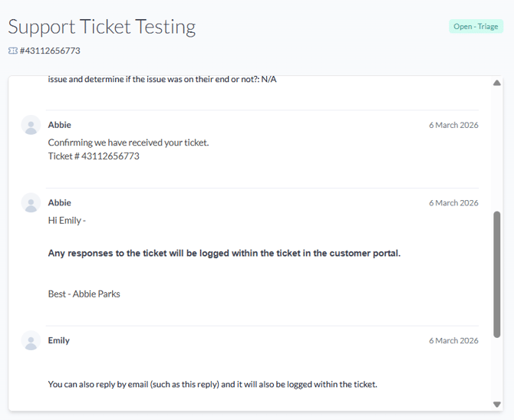Click the Abbie name above 'Hi Emily -'
514x420 pixels.
60,203
